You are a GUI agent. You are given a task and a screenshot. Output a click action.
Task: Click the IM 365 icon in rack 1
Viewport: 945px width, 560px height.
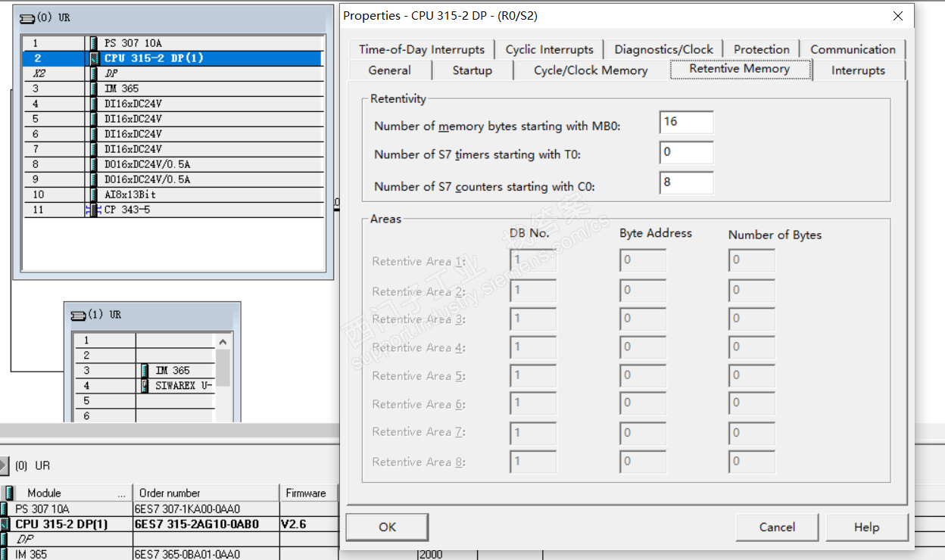click(x=145, y=370)
